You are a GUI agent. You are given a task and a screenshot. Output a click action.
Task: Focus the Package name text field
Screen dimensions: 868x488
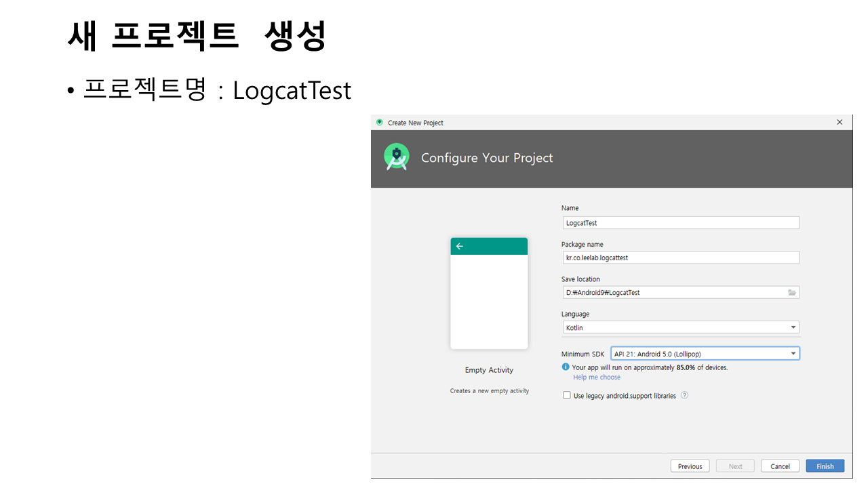(x=680, y=258)
